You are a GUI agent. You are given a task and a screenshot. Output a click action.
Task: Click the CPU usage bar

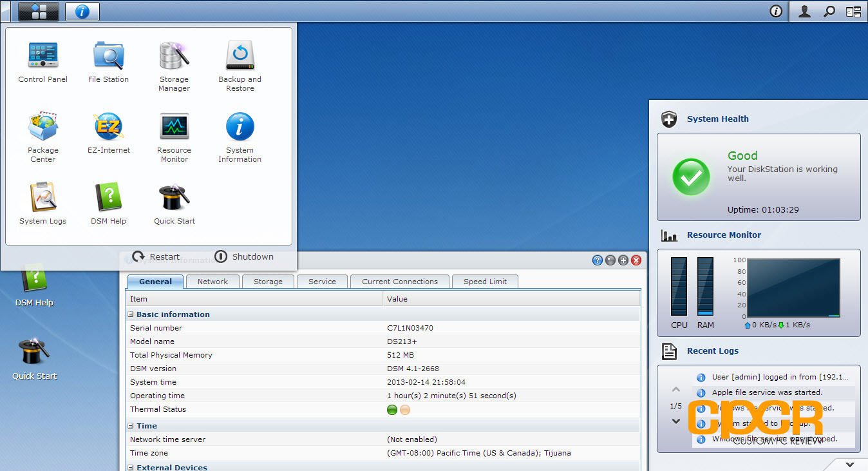(679, 287)
